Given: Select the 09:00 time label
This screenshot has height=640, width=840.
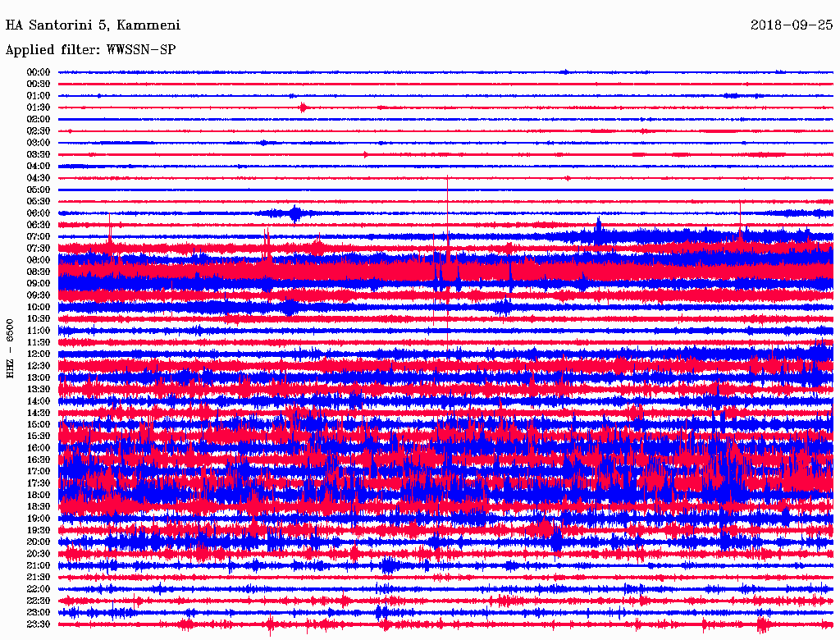Looking at the screenshot, I should (x=39, y=284).
